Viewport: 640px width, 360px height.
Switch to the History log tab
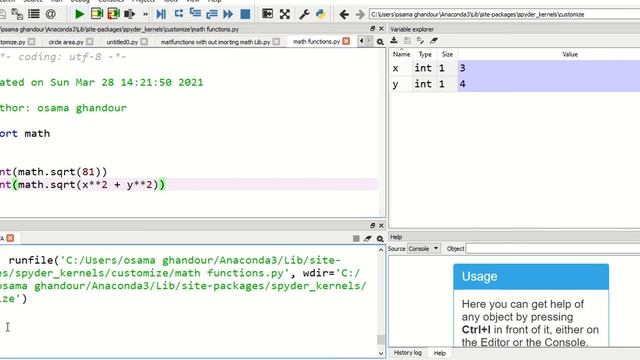(407, 353)
